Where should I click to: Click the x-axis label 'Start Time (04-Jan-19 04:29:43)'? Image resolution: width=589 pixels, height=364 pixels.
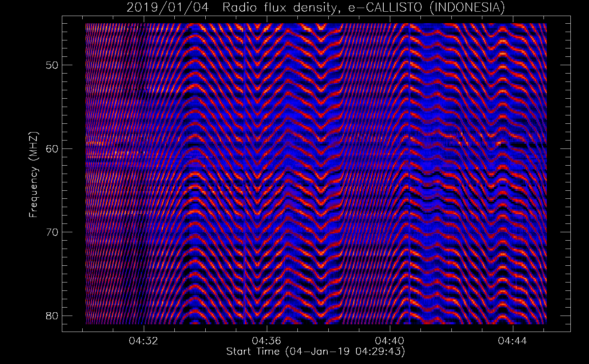pos(316,352)
